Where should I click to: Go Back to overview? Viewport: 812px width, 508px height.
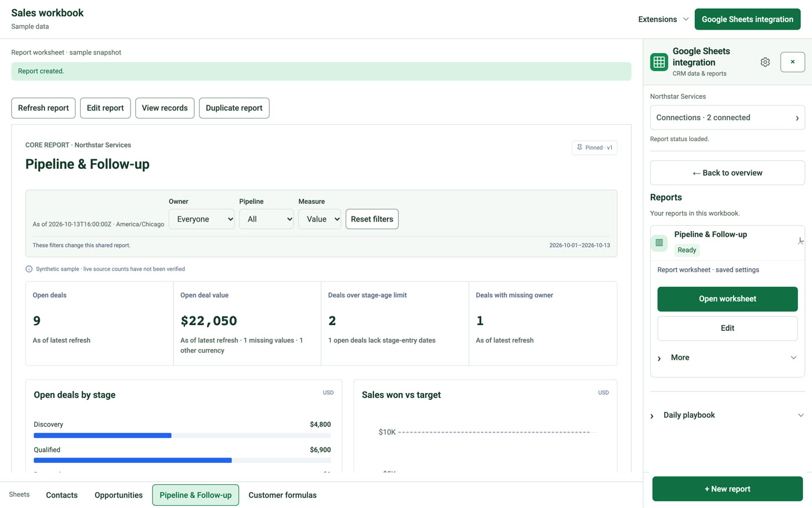click(x=727, y=173)
